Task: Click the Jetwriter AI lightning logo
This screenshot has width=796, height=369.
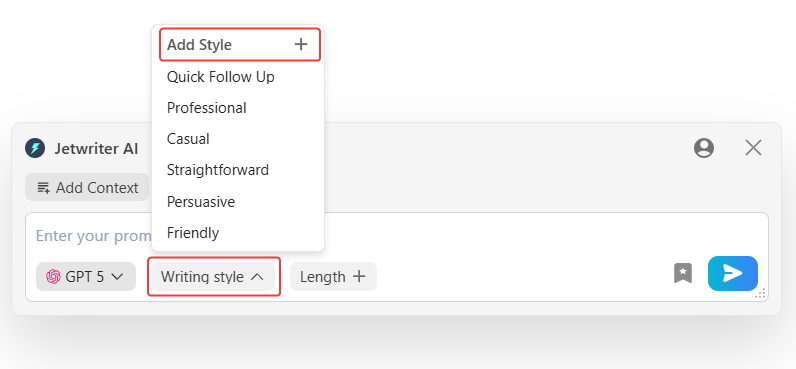Action: coord(35,148)
